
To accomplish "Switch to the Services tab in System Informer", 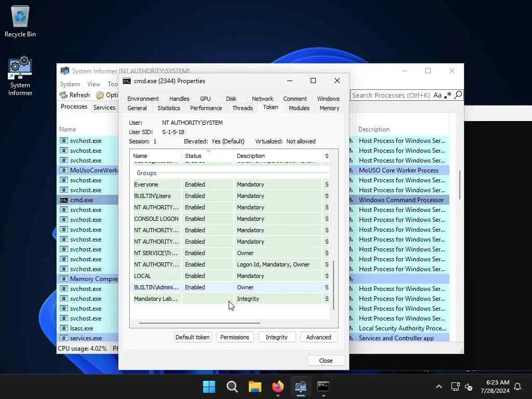I will pos(104,107).
